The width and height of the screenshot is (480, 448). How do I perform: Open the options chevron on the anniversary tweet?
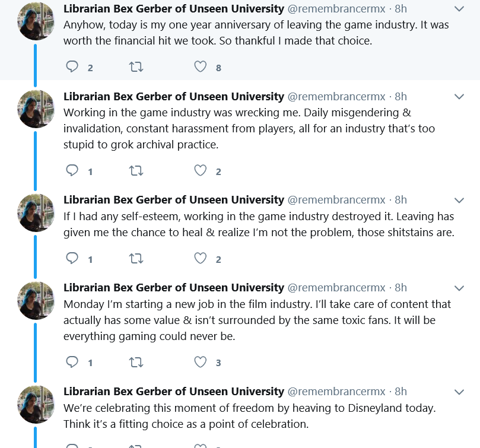pyautogui.click(x=459, y=9)
